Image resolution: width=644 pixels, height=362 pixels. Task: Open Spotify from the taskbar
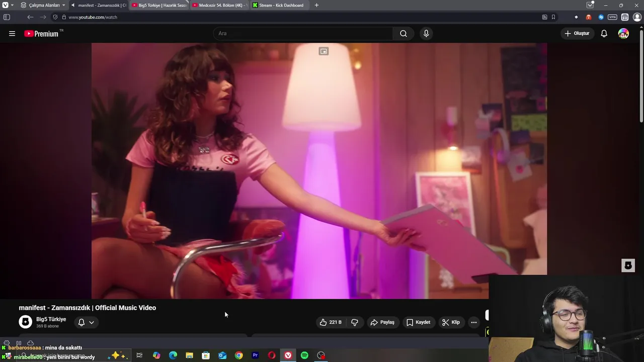click(x=304, y=355)
